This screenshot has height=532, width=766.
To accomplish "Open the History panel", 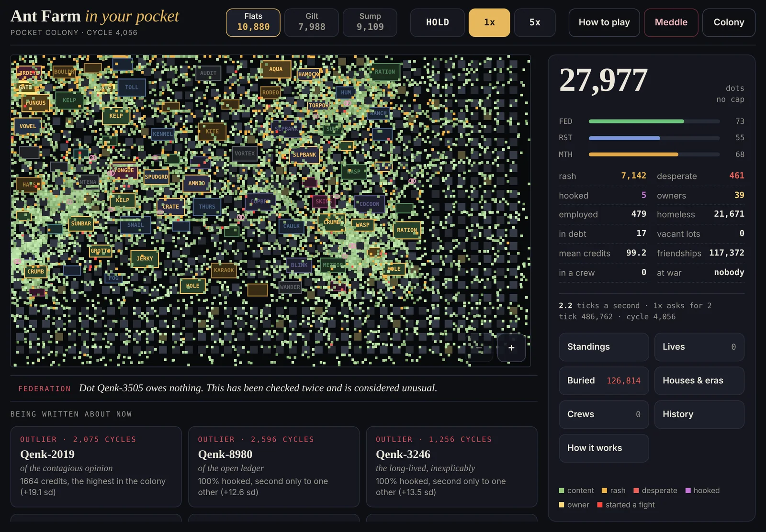I will point(699,414).
